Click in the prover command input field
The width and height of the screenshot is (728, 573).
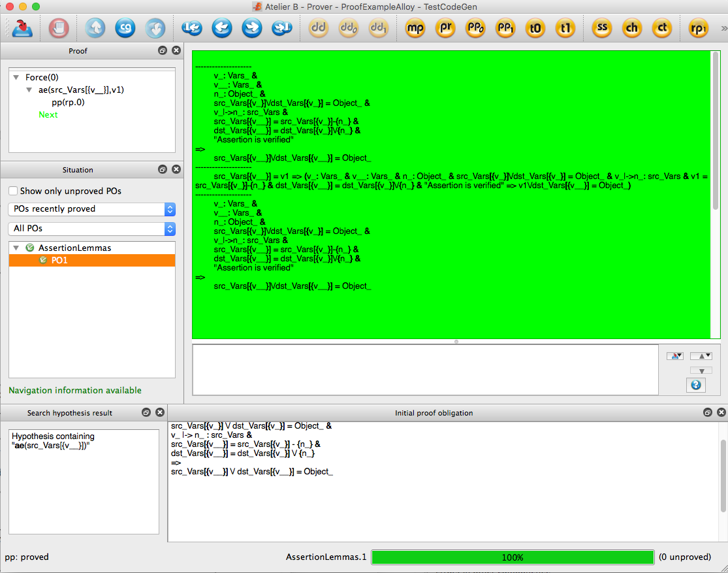pos(424,369)
